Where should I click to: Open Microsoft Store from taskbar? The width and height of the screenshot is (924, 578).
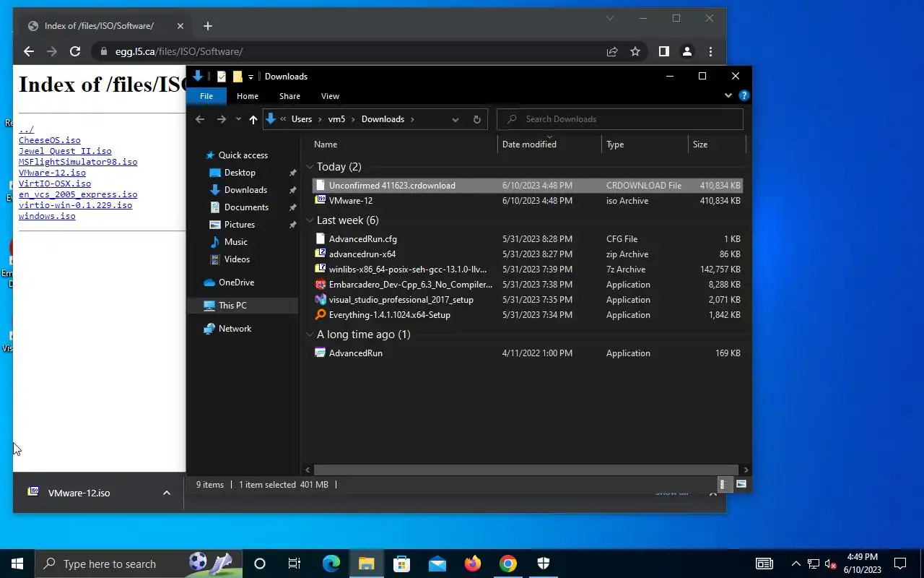[x=402, y=564]
